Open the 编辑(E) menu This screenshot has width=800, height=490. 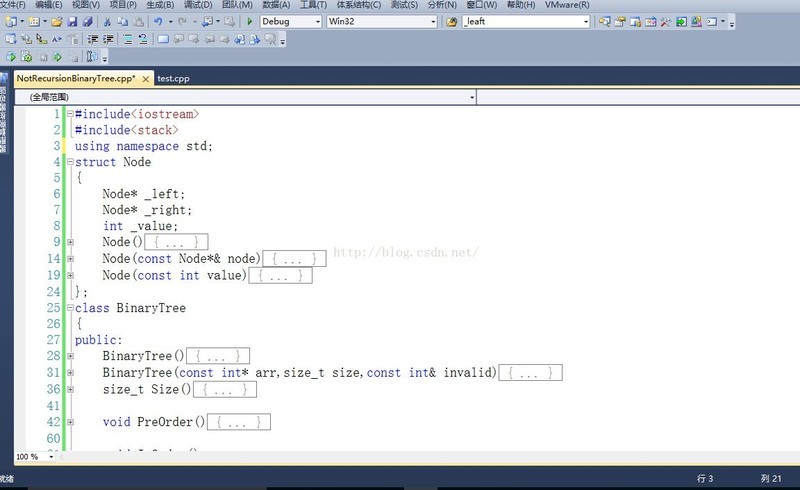(48, 5)
